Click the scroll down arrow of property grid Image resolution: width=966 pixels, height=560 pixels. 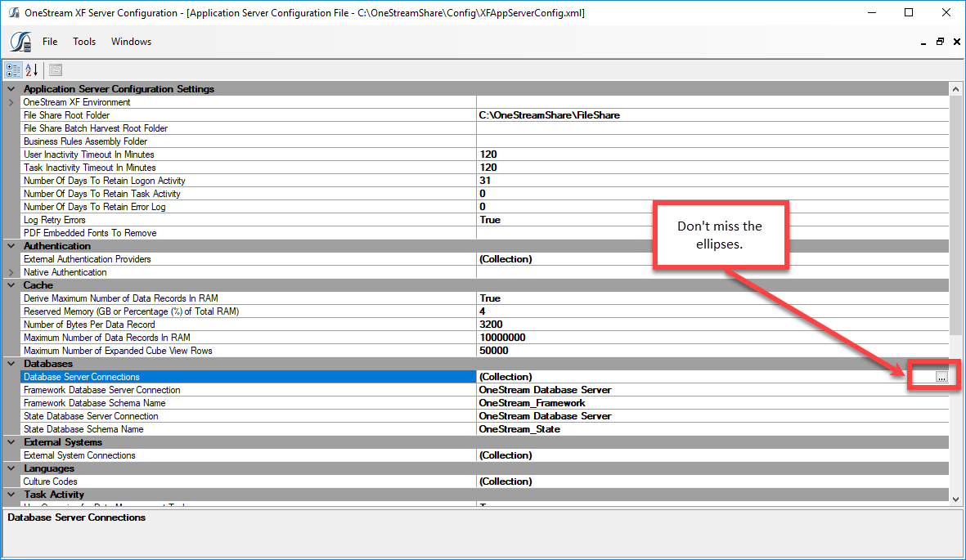pyautogui.click(x=955, y=499)
